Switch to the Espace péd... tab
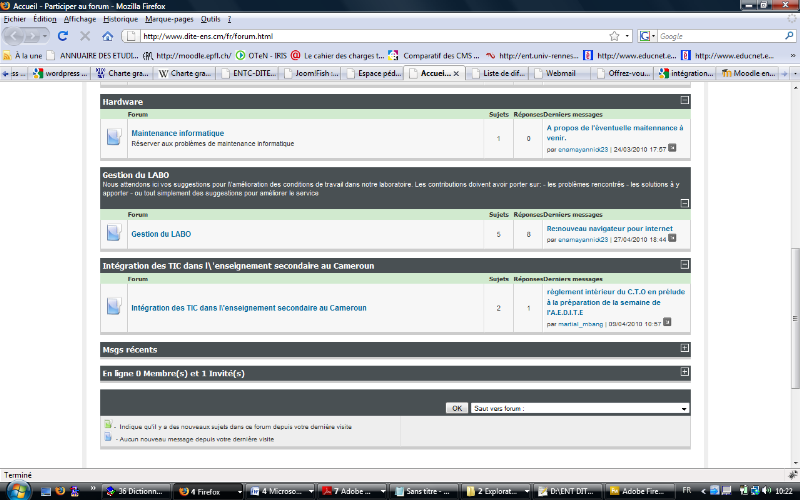Viewport: 800px width, 500px height. [373, 73]
